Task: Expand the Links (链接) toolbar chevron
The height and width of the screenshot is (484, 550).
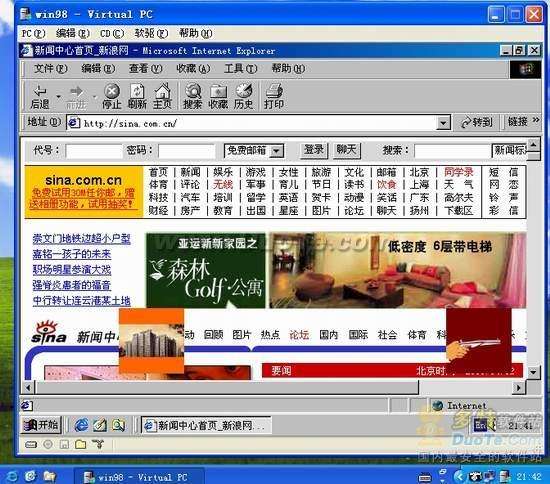Action: coord(536,120)
